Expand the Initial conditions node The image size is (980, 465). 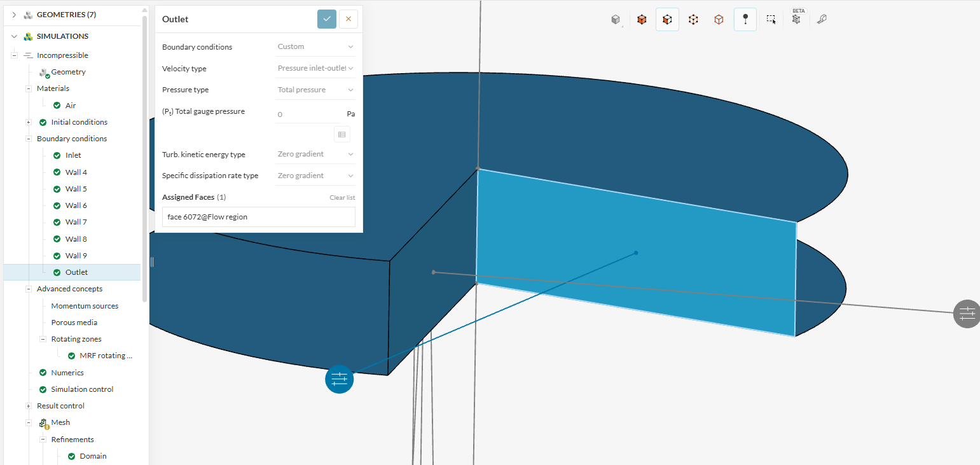click(x=29, y=122)
